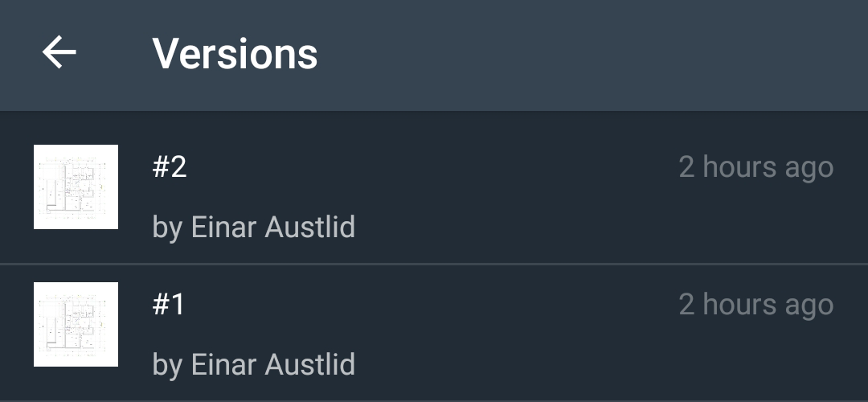Open the version #2 list row

434,187
